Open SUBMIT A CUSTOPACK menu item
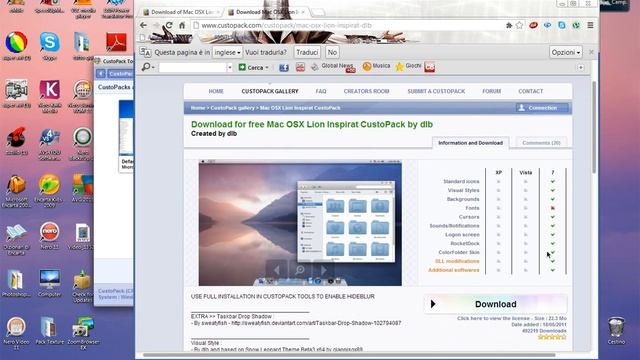This screenshot has width=640, height=360. [436, 91]
